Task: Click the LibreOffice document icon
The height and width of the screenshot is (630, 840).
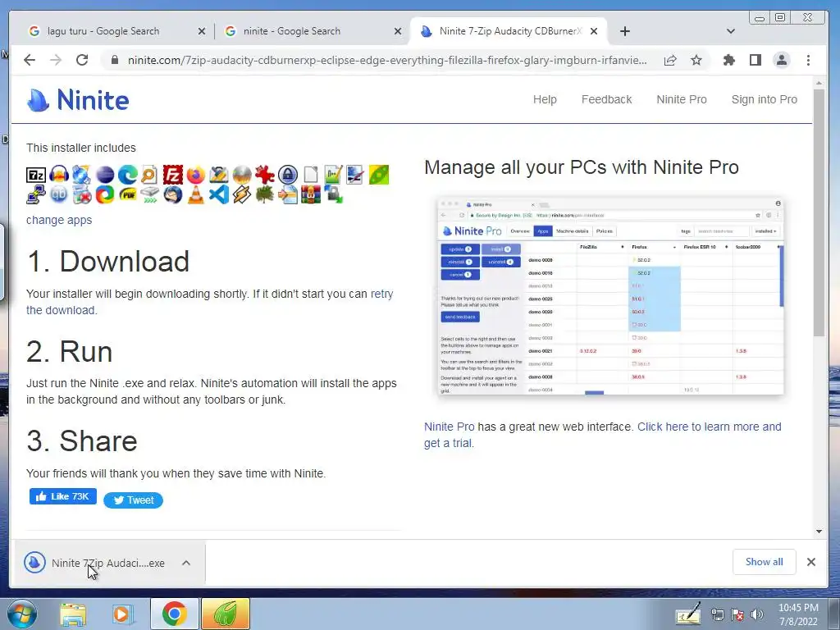Action: pyautogui.click(x=311, y=175)
